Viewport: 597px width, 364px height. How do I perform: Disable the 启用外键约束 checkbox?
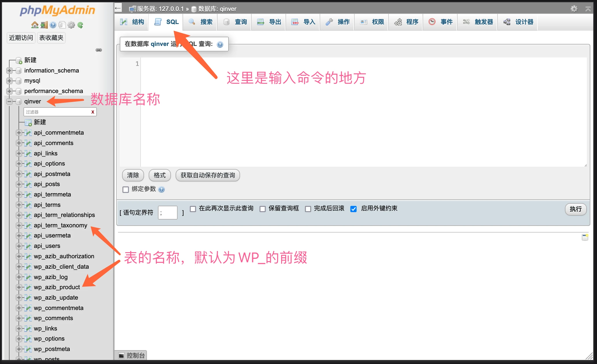(353, 209)
